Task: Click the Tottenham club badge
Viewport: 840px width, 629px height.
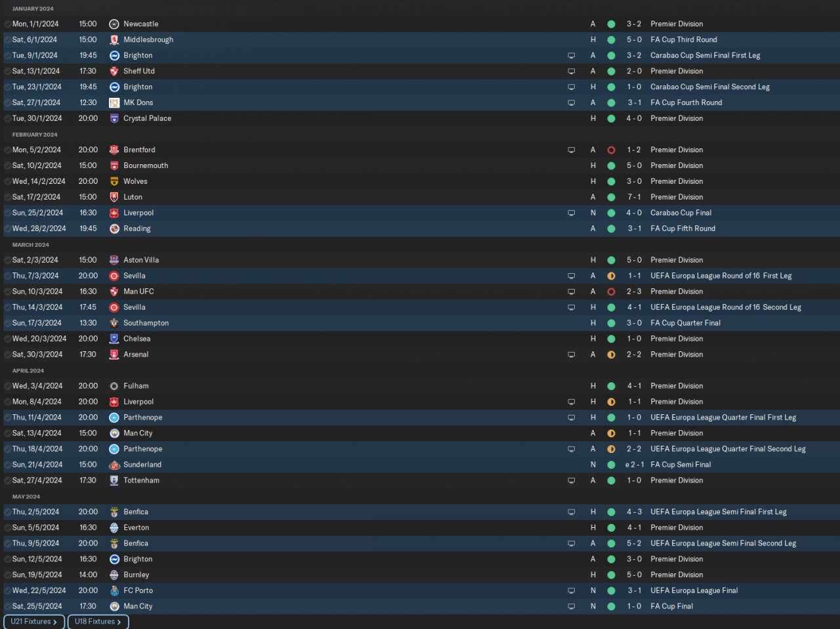Action: [x=114, y=480]
